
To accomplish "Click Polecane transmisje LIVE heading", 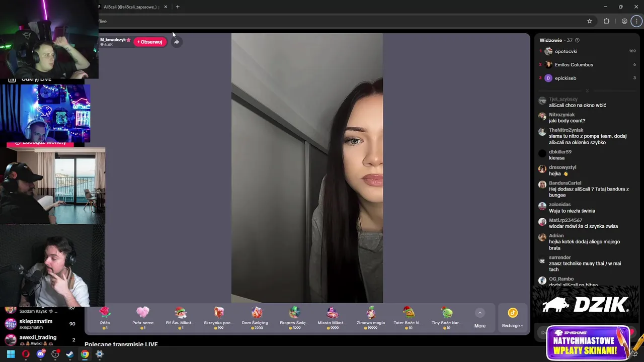I will tap(121, 344).
